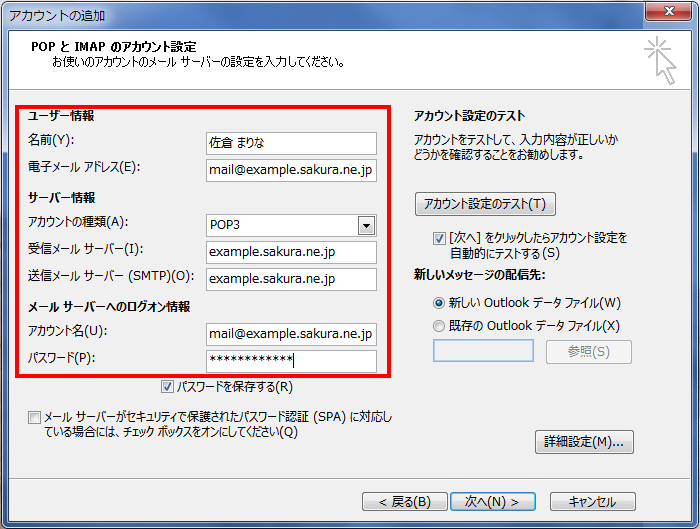Cancel the account setup with キャンセル
The image size is (700, 529).
[591, 501]
